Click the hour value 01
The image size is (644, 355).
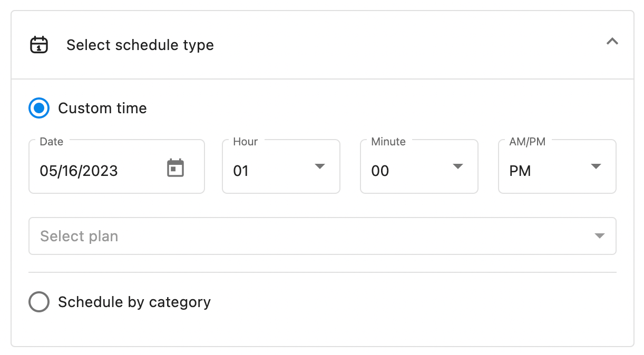[241, 171]
